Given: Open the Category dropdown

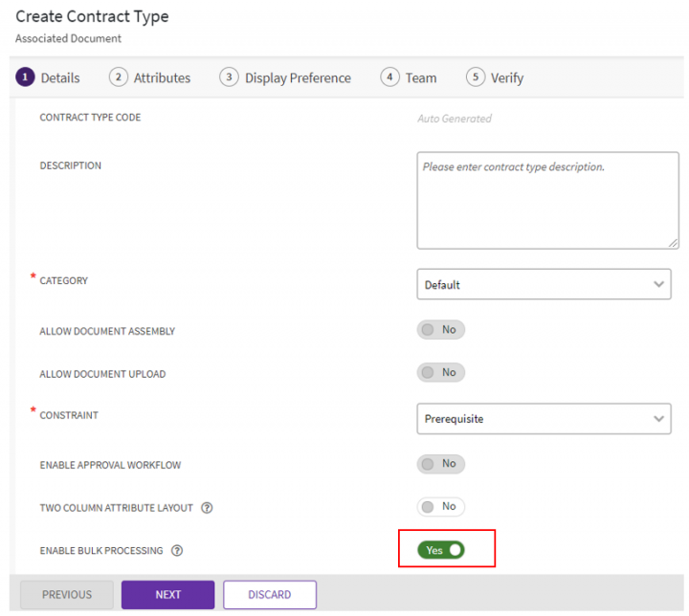Looking at the screenshot, I should click(544, 284).
